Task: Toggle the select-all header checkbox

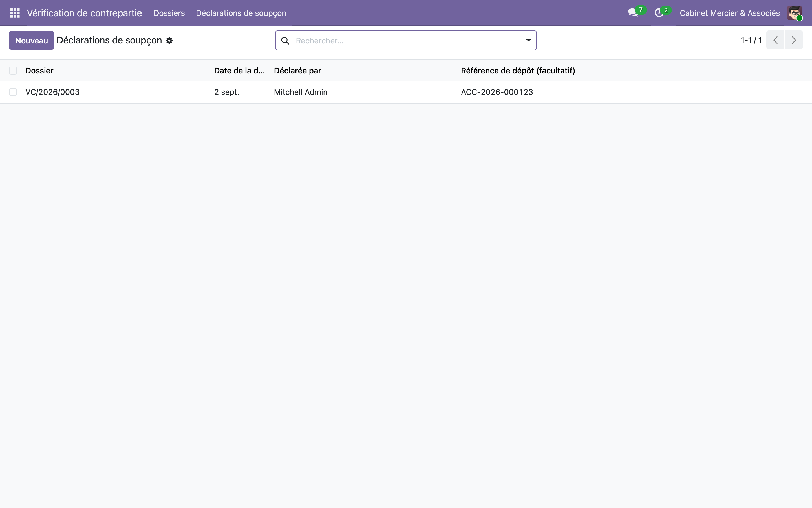Action: tap(13, 71)
